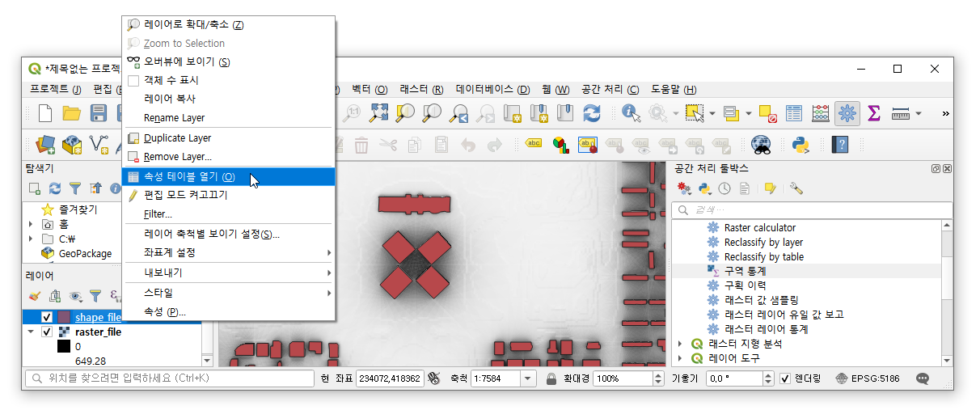
Task: Toggle the scale lock icon
Action: [x=551, y=378]
